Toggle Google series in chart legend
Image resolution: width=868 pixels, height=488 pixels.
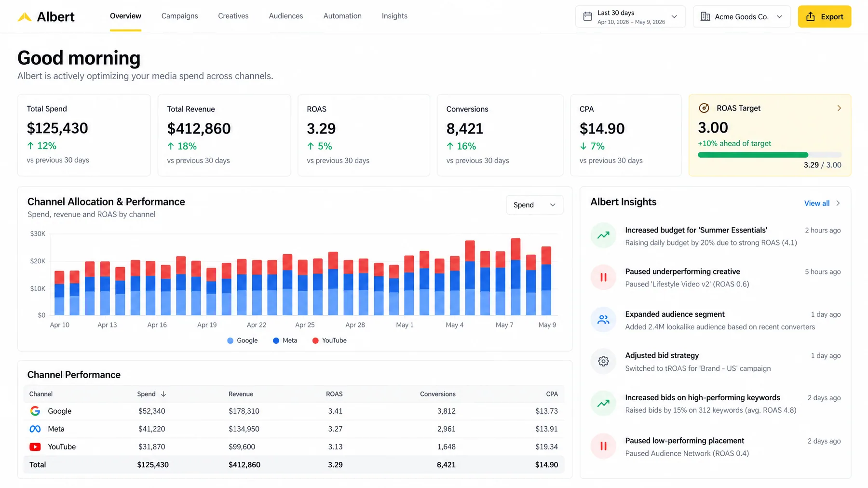tap(243, 340)
